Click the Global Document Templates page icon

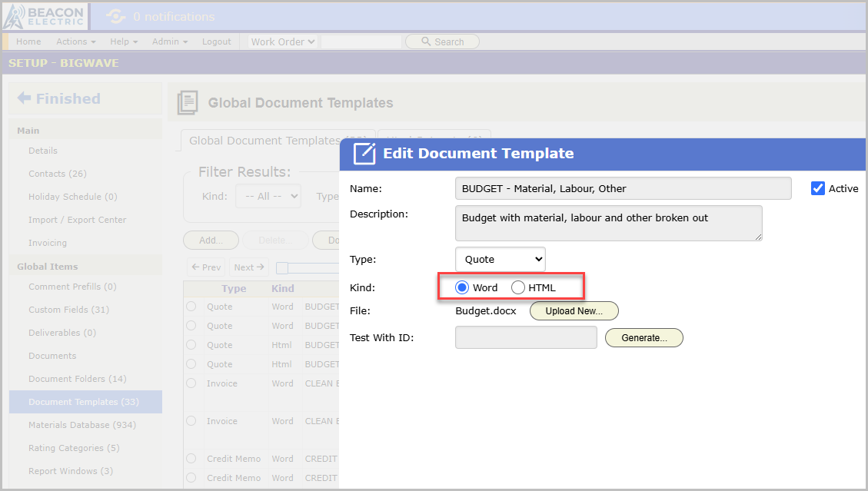point(188,103)
